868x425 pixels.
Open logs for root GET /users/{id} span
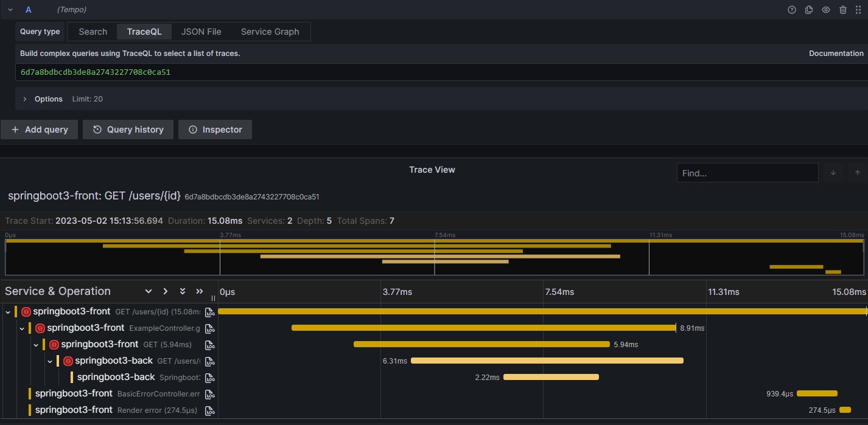[x=210, y=312]
